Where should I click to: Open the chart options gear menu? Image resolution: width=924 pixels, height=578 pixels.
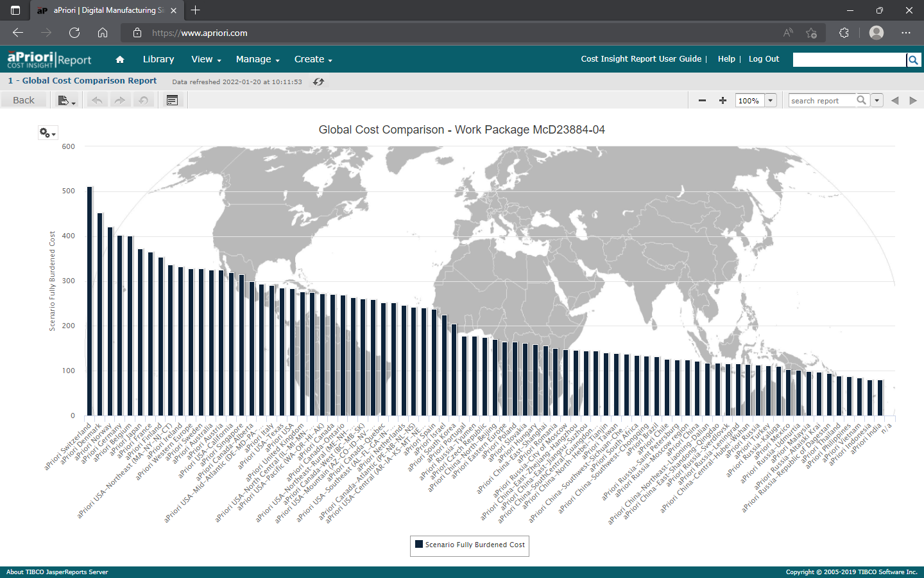[x=47, y=133]
